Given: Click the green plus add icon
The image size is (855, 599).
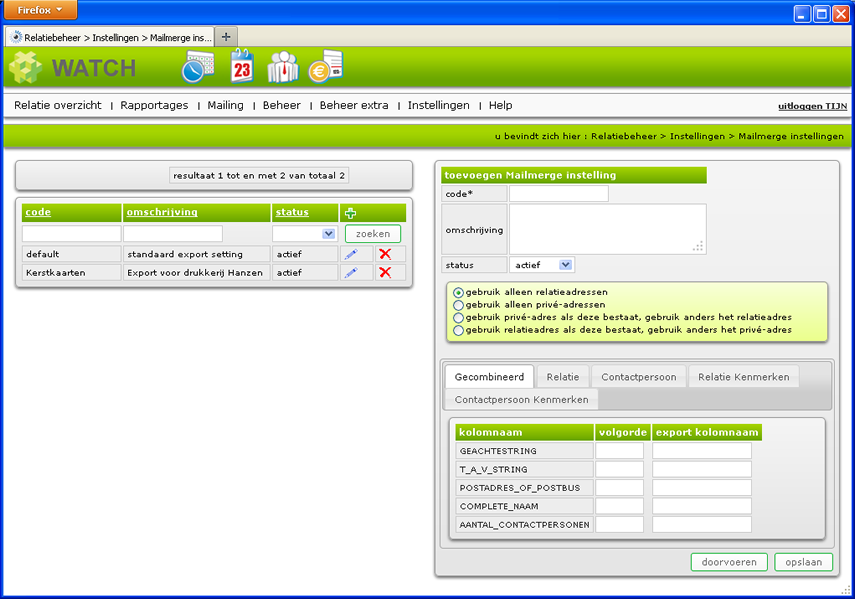Looking at the screenshot, I should (350, 213).
